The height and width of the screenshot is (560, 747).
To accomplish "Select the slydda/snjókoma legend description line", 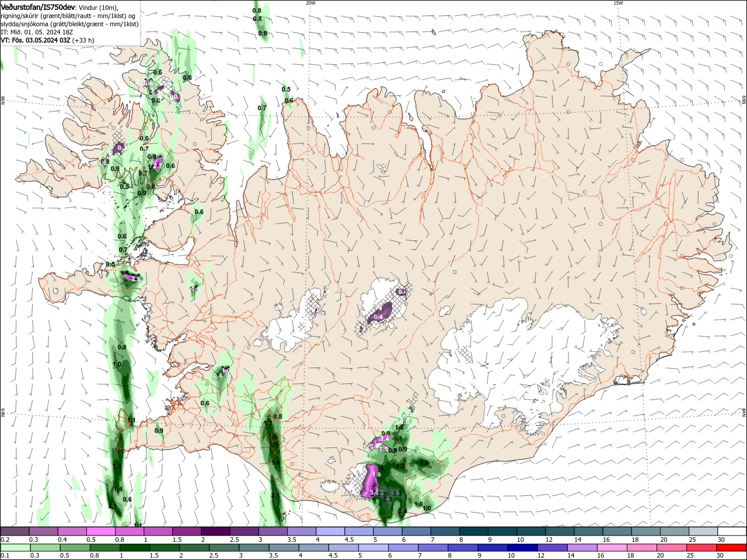I will point(69,24).
